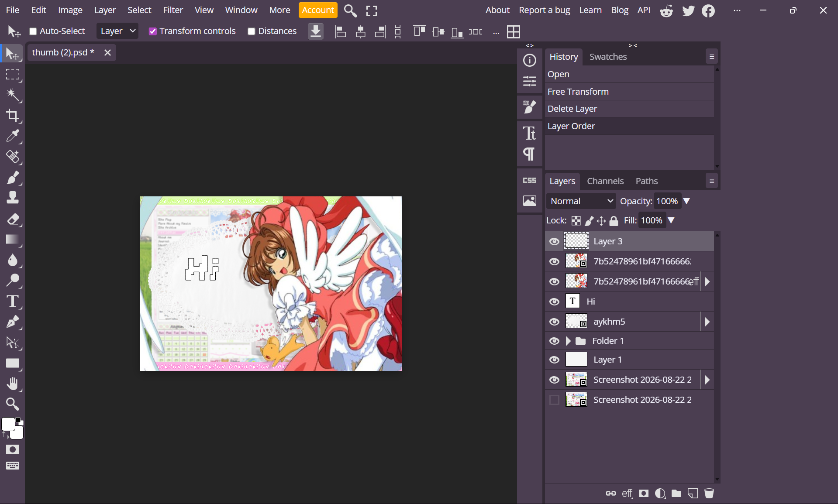The height and width of the screenshot is (504, 838).
Task: Open the Select menu
Action: pyautogui.click(x=139, y=10)
